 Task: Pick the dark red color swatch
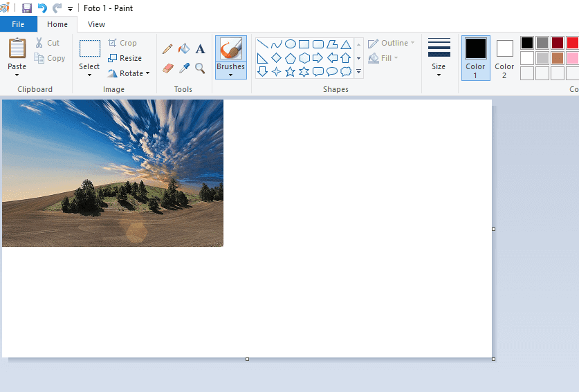tap(558, 43)
